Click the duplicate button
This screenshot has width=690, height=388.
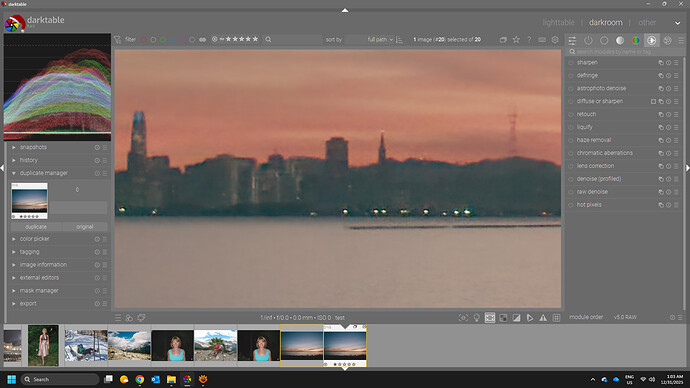(x=36, y=227)
